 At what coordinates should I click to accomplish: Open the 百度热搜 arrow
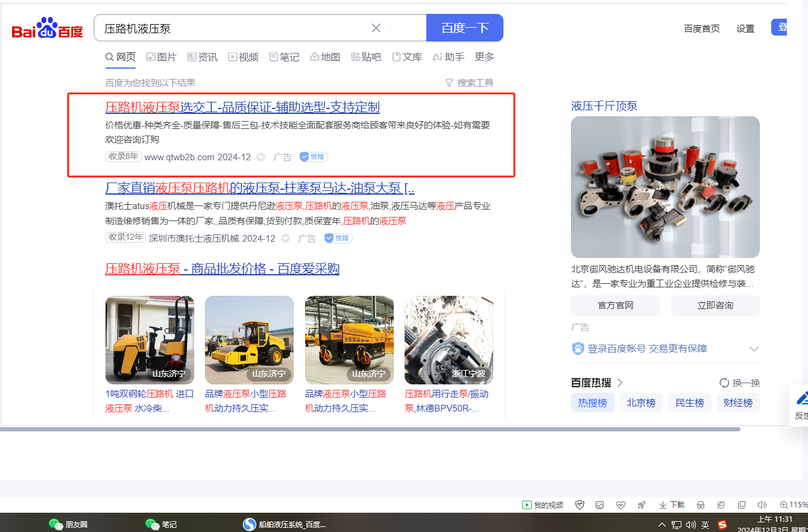(x=620, y=383)
